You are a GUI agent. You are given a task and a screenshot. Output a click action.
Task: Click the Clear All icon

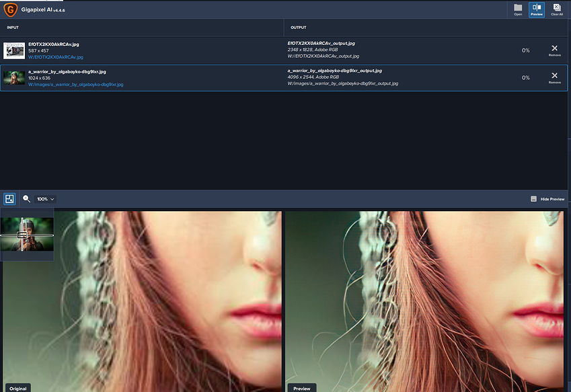click(x=557, y=9)
